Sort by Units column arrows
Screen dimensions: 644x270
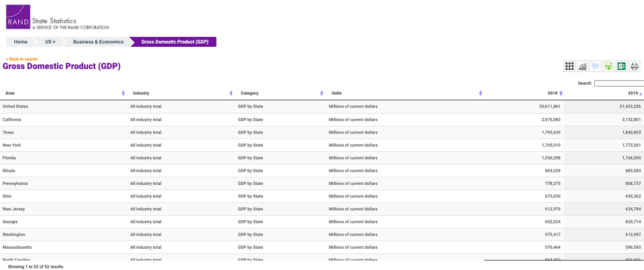(x=481, y=93)
